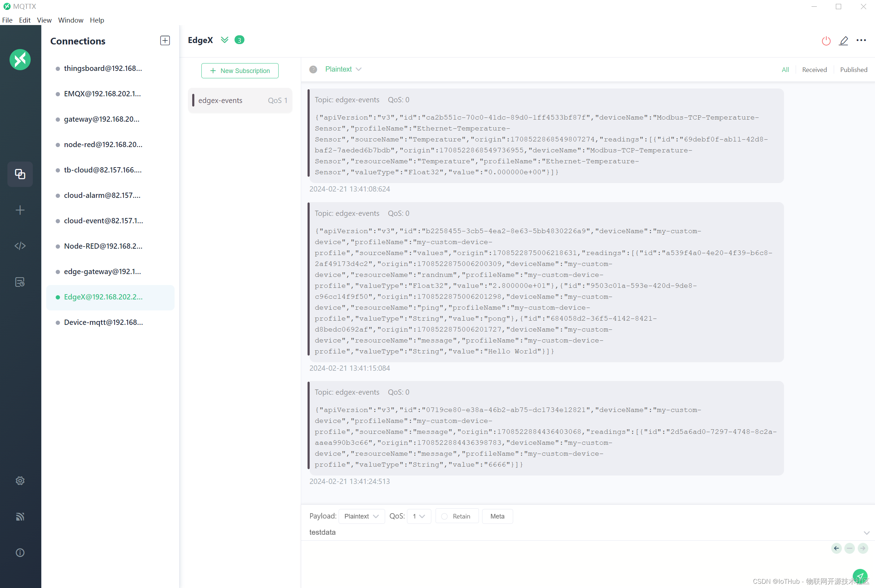Viewport: 875px width, 588px height.
Task: Show only Received messages
Action: [x=814, y=70]
